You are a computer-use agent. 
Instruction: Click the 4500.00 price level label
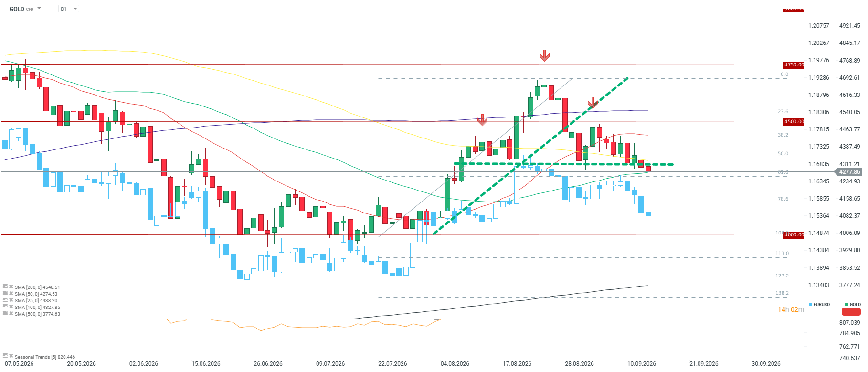click(794, 122)
